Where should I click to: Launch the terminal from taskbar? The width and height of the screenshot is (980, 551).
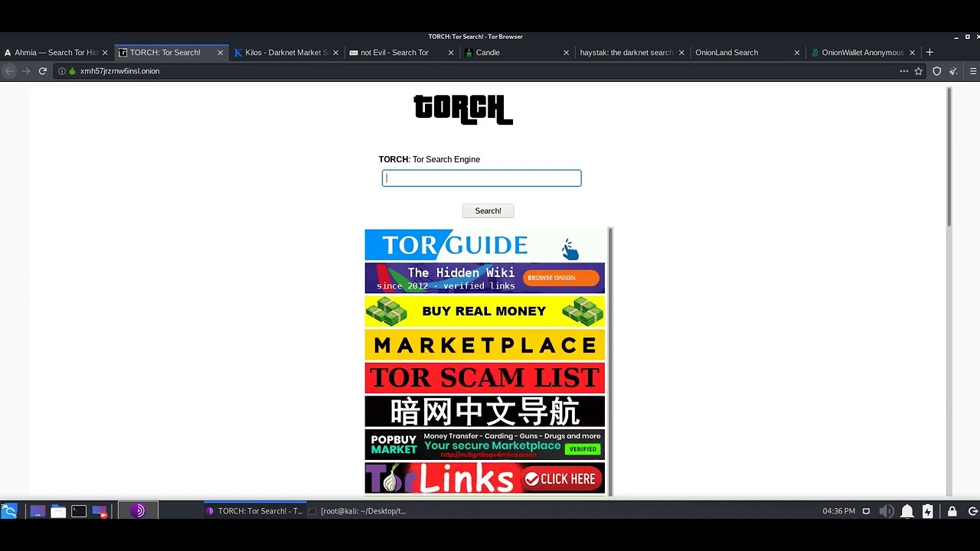click(79, 511)
